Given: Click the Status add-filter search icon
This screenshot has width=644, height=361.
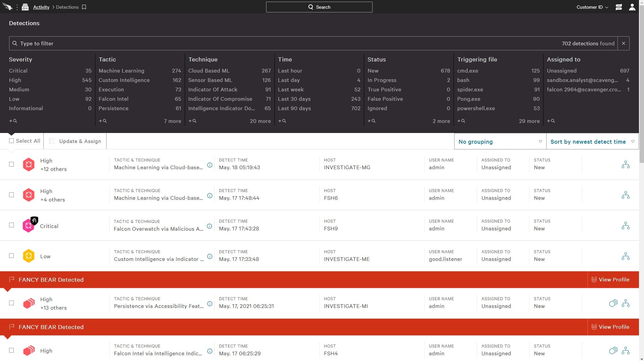Looking at the screenshot, I should pyautogui.click(x=371, y=121).
